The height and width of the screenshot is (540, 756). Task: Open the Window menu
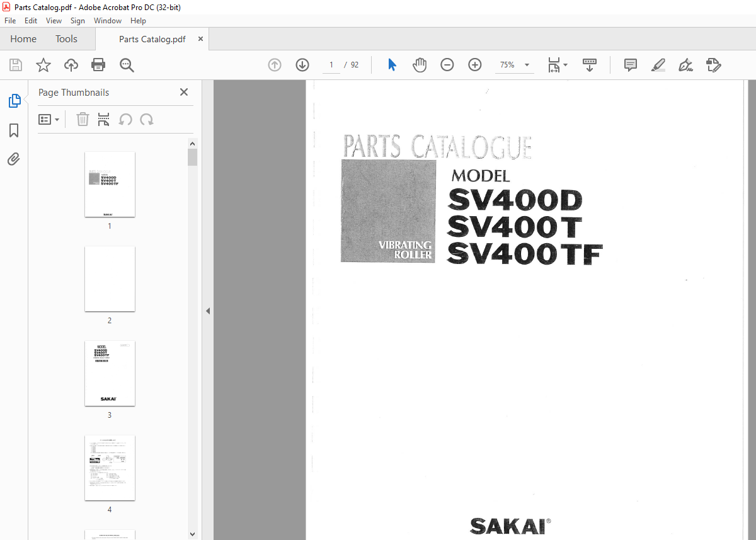(108, 21)
